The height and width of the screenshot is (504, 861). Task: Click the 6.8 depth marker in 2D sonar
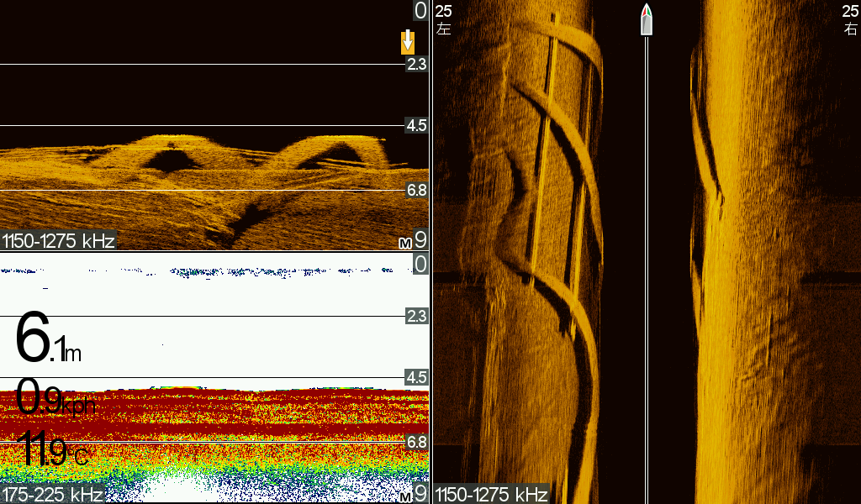pos(416,442)
